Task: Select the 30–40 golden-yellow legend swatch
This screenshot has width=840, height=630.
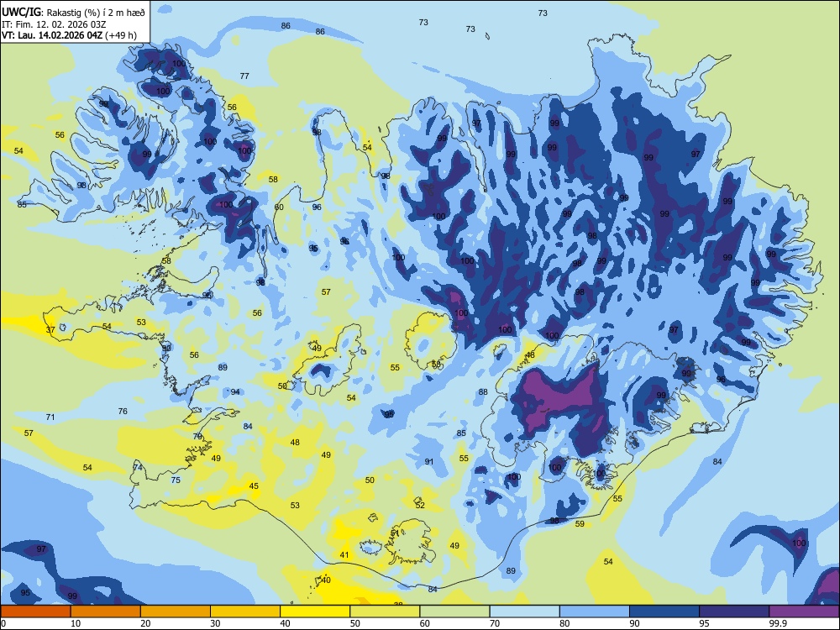Action: (245, 612)
